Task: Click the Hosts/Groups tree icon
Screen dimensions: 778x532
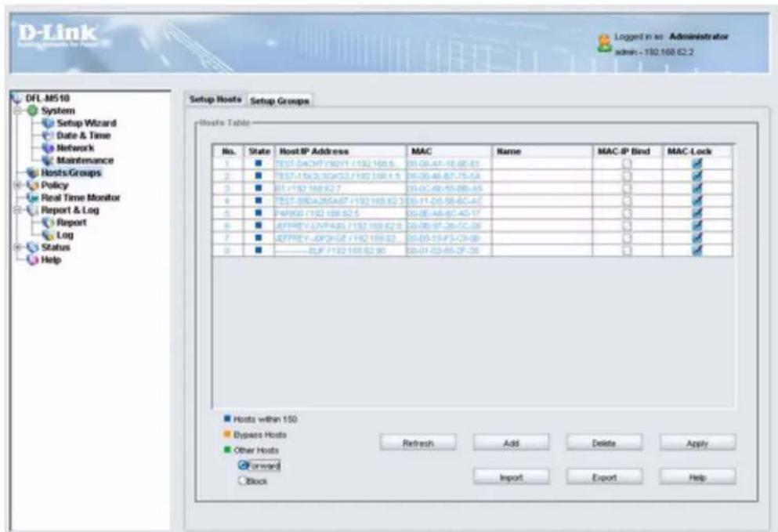Action: [x=33, y=172]
